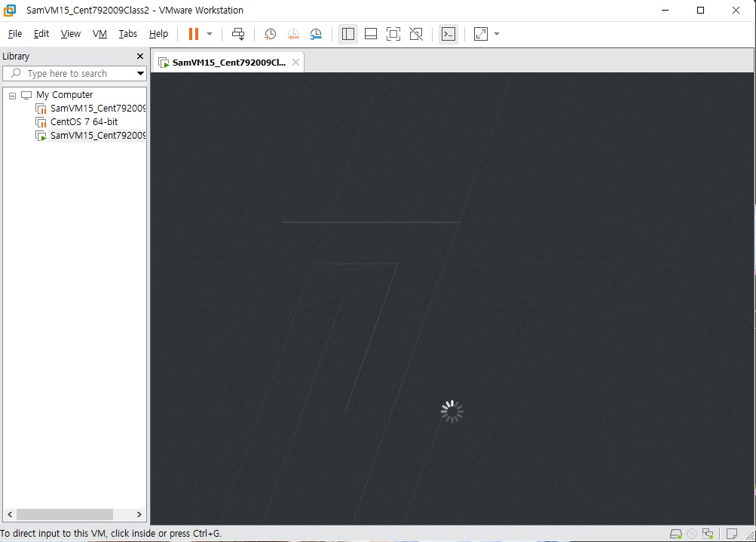Screen dimensions: 756x542
Task: Switch to Unity mode
Action: (416, 34)
